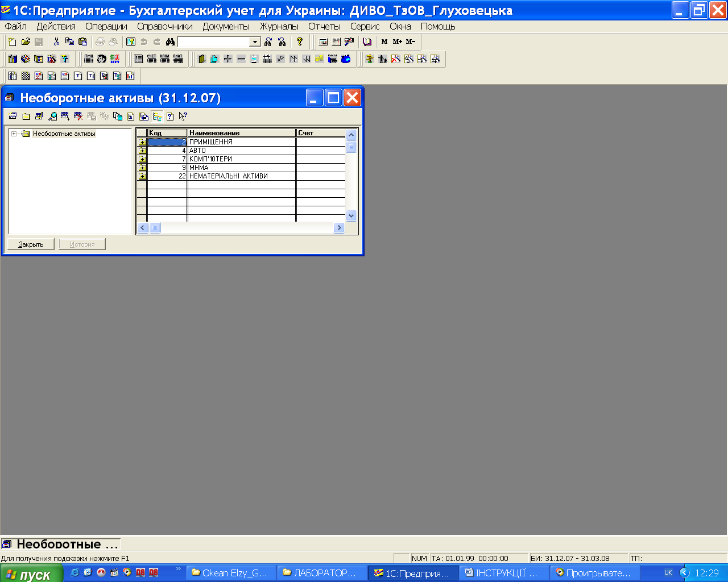728x582 pixels.
Task: Open the СЧЕТ invoice document icon
Action: (152, 59)
